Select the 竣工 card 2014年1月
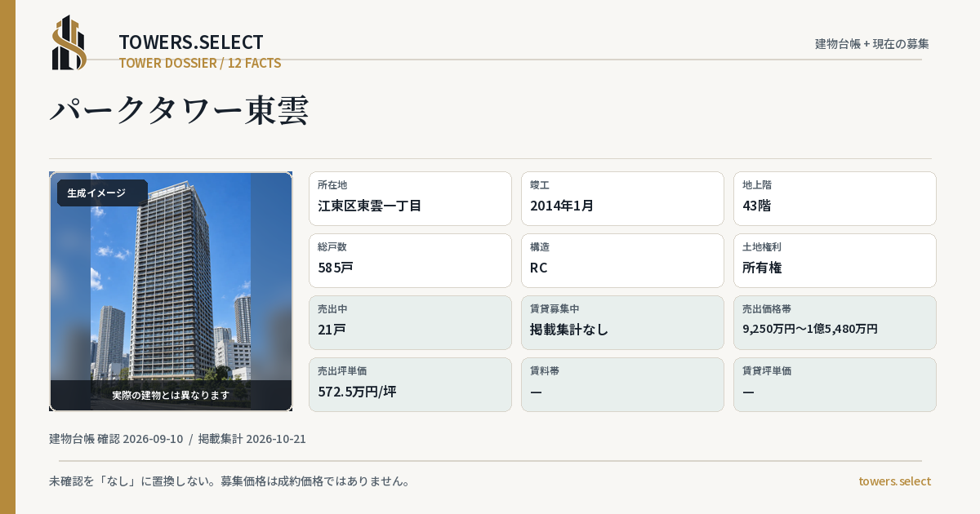 622,198
